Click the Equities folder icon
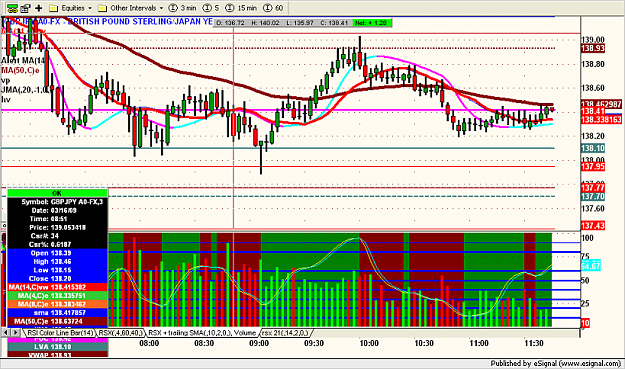The height and width of the screenshot is (369, 625). (53, 8)
